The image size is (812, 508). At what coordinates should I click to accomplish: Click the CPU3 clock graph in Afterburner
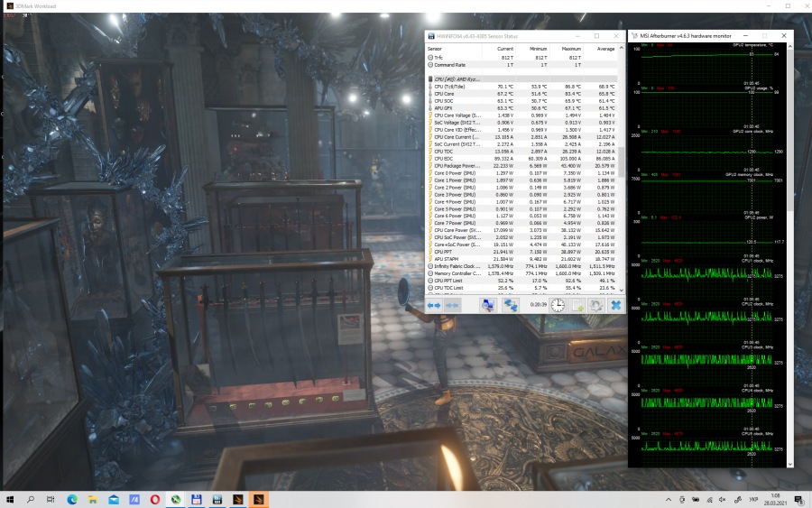pyautogui.click(x=708, y=366)
